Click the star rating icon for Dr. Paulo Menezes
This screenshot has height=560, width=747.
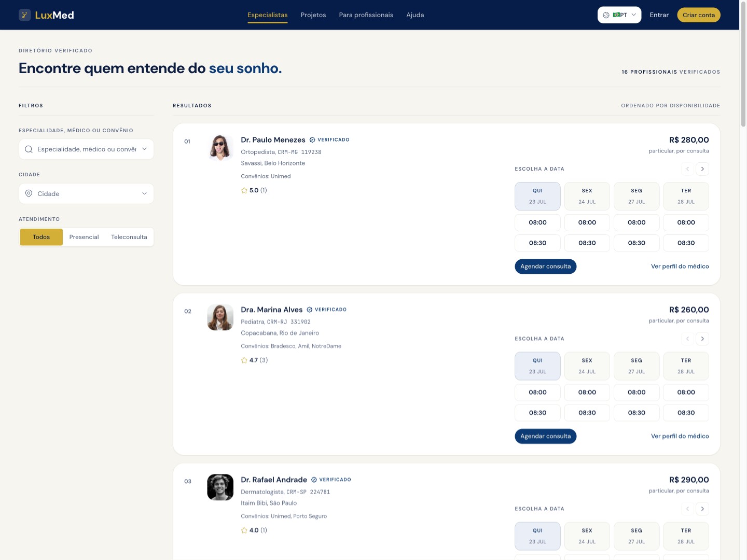pos(244,190)
